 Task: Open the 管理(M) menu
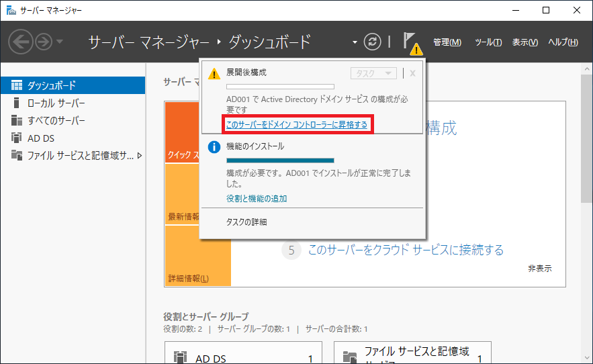click(x=447, y=42)
